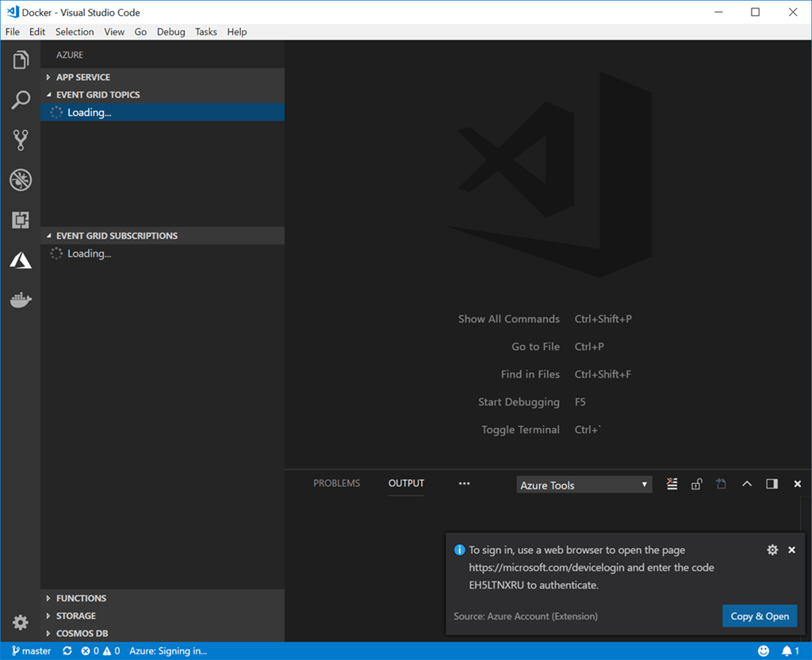
Task: Maximize the output panel with chevron
Action: [x=746, y=484]
